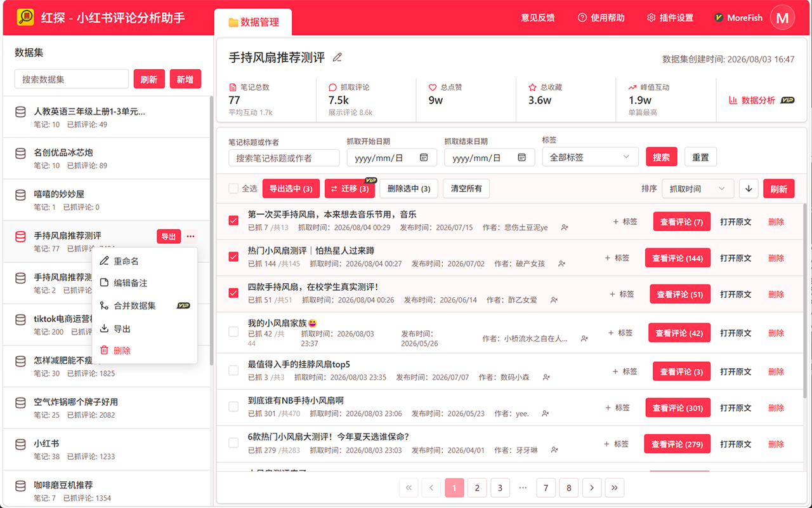Click author follow icon for 数码小森
The image size is (812, 508).
[x=546, y=377]
